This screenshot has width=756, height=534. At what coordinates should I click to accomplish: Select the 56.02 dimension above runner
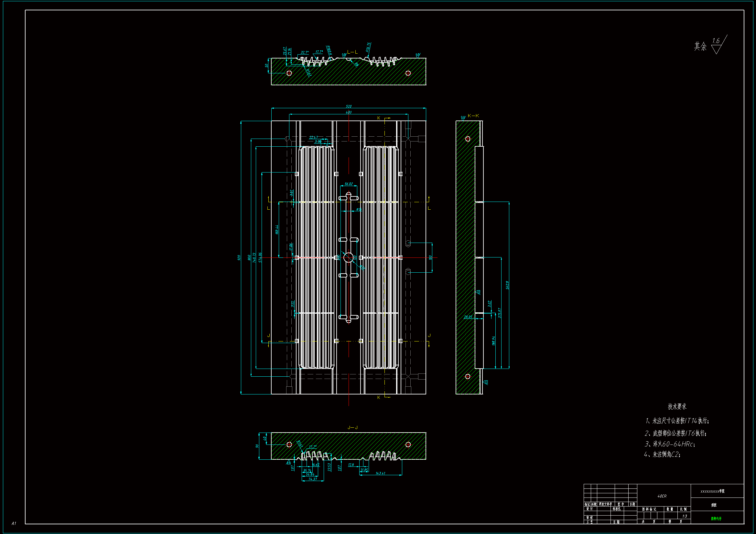[x=349, y=184]
